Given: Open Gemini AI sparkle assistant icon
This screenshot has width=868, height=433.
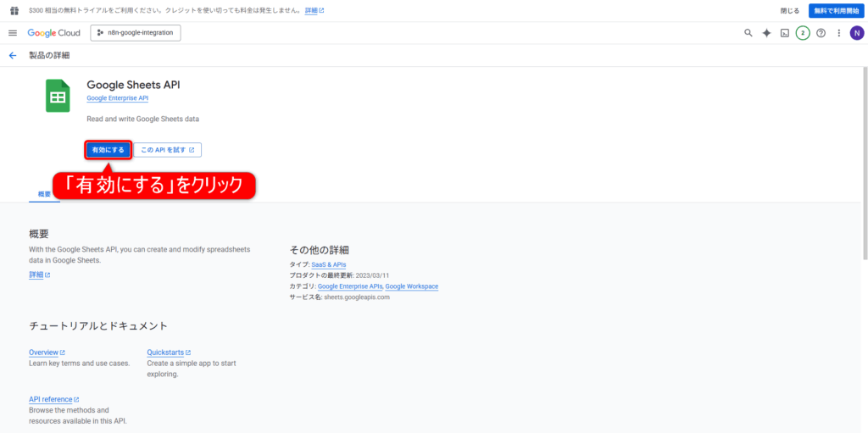Looking at the screenshot, I should click(x=766, y=33).
